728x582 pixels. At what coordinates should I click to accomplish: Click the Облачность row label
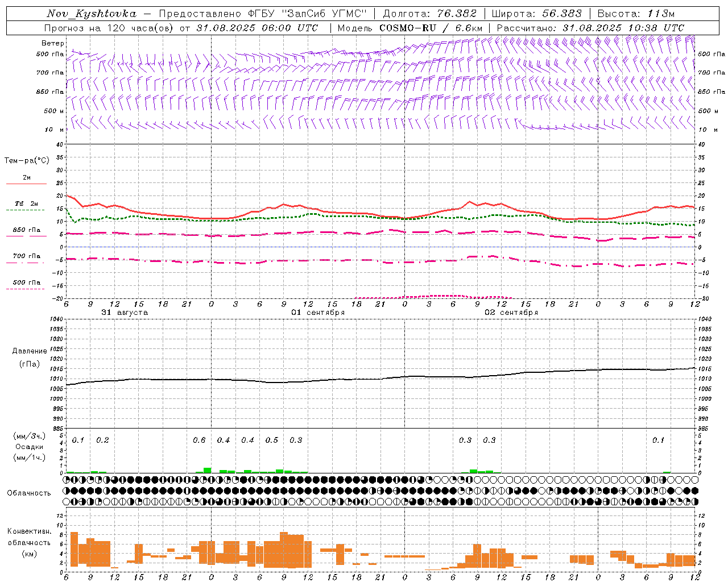coord(29,493)
